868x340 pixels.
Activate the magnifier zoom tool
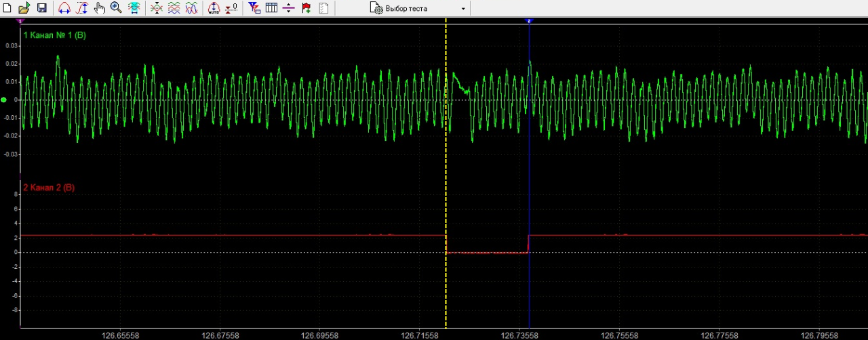tap(116, 8)
